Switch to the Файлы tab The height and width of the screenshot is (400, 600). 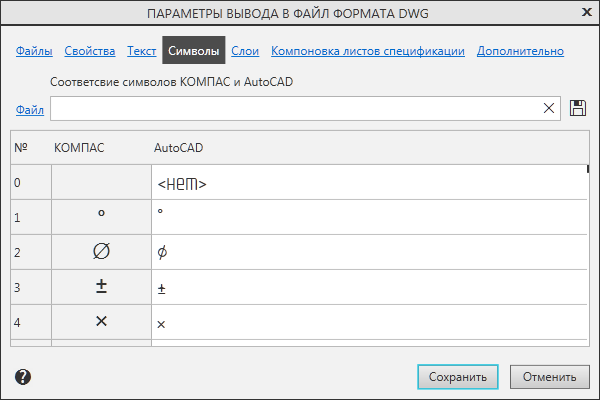pyautogui.click(x=34, y=50)
